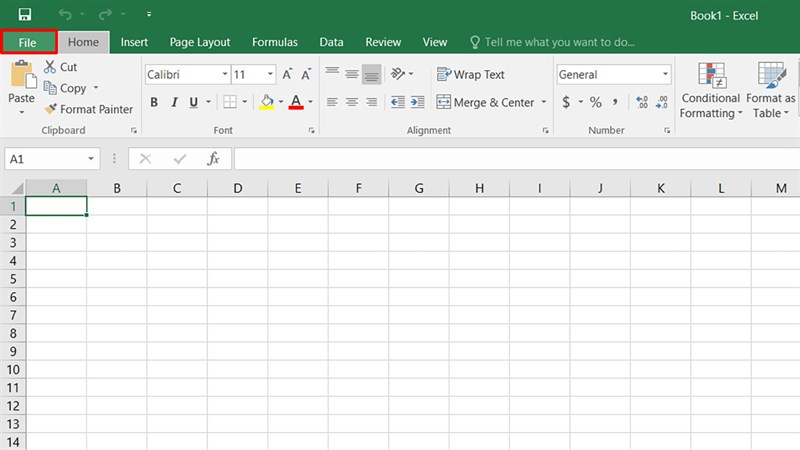Open the Formulas tab
Viewport: 800px width, 450px height.
[274, 42]
